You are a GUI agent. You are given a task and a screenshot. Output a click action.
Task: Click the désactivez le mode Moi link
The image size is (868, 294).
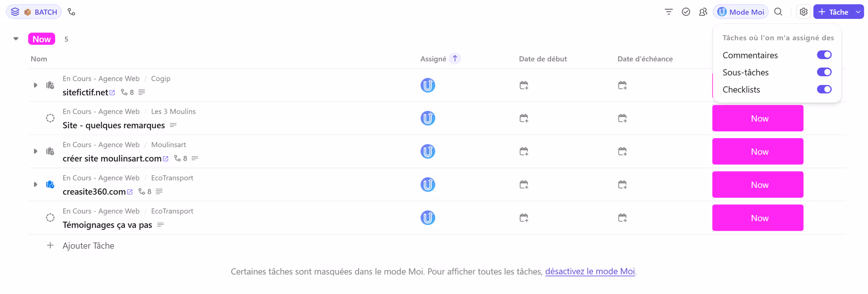pyautogui.click(x=590, y=271)
